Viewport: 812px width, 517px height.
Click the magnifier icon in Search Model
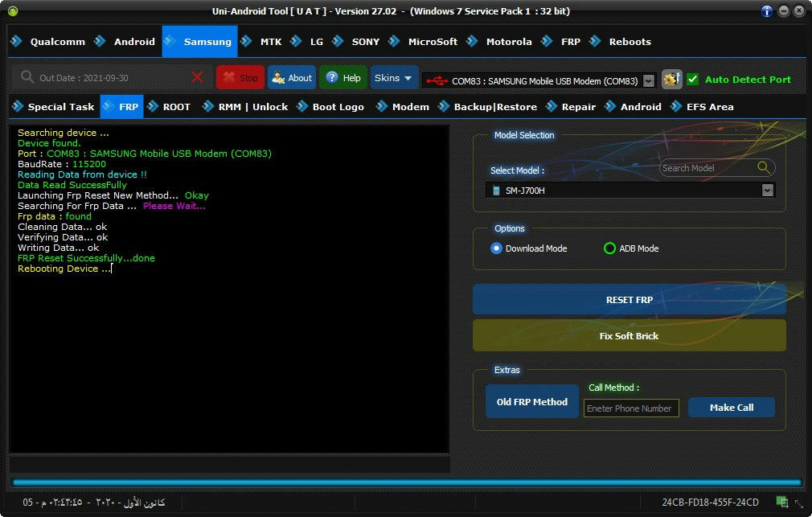click(764, 167)
